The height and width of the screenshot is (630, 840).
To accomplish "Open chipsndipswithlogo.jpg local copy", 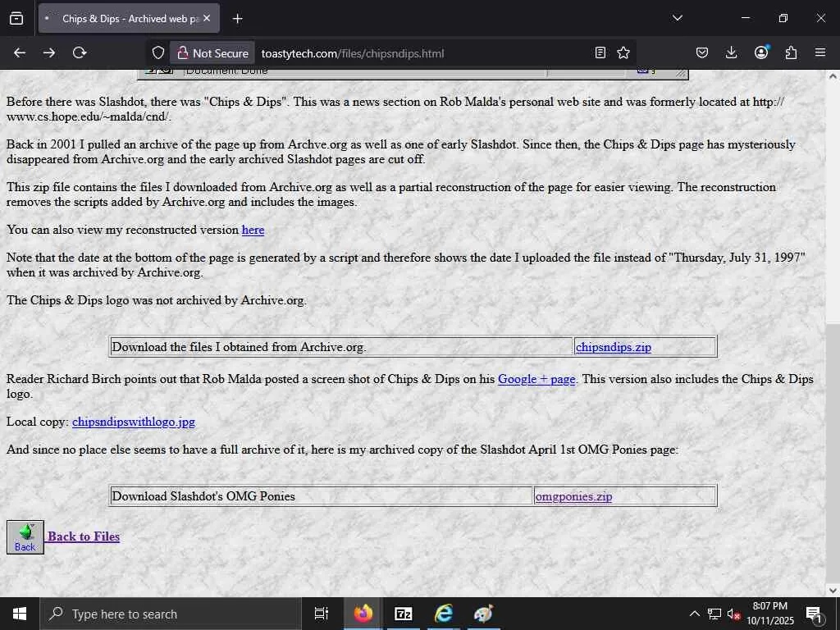I will (x=134, y=422).
